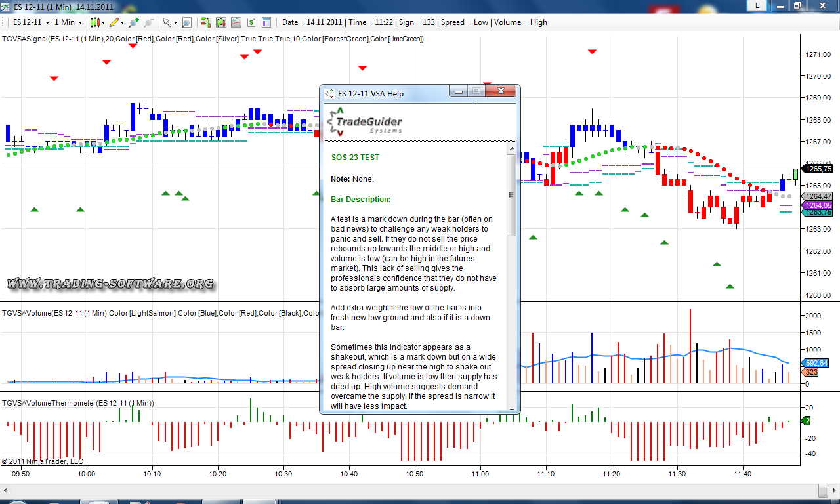
Task: Open the candlestick chart style dropdown
Action: point(98,22)
